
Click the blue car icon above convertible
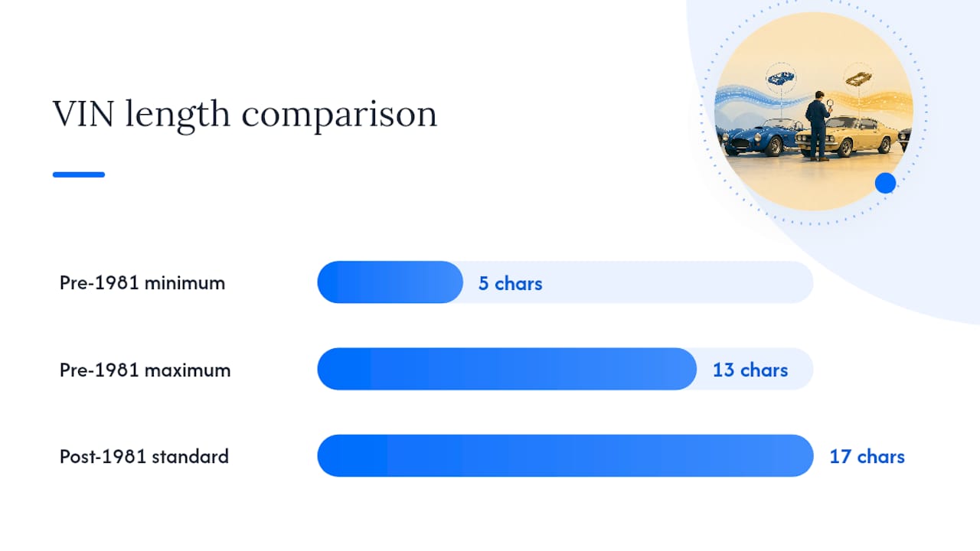(x=780, y=77)
